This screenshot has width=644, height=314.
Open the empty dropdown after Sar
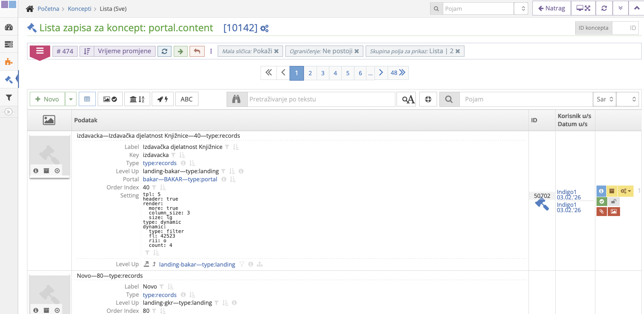pos(627,99)
